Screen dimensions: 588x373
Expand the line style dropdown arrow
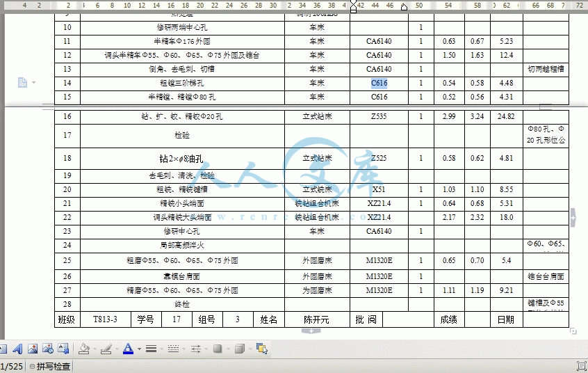162,349
